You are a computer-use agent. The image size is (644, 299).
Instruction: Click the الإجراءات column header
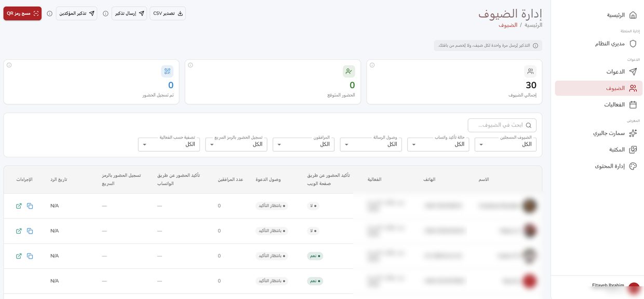click(x=24, y=180)
